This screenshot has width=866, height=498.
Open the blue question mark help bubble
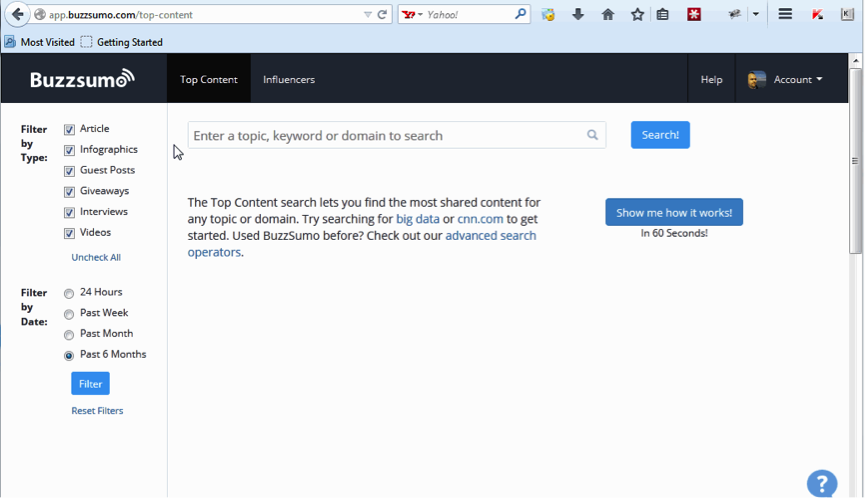coord(822,484)
